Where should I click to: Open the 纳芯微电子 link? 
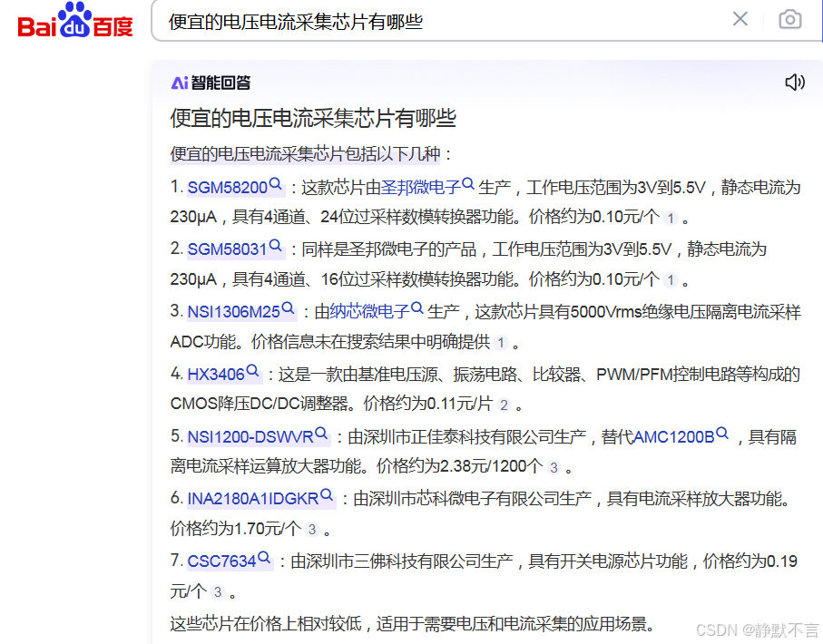coord(369,312)
